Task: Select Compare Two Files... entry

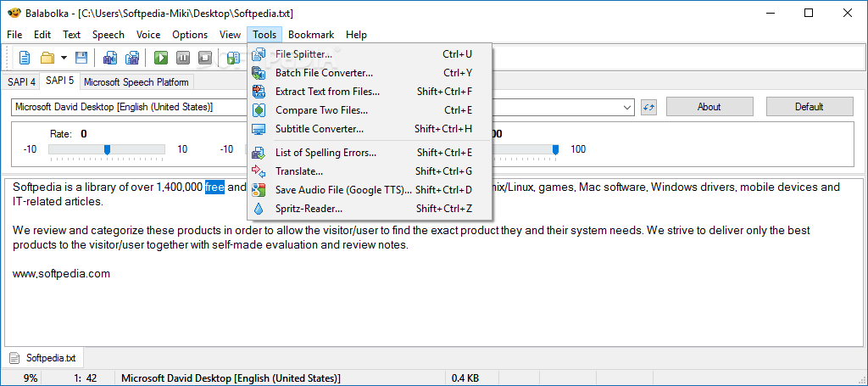Action: 370,110
